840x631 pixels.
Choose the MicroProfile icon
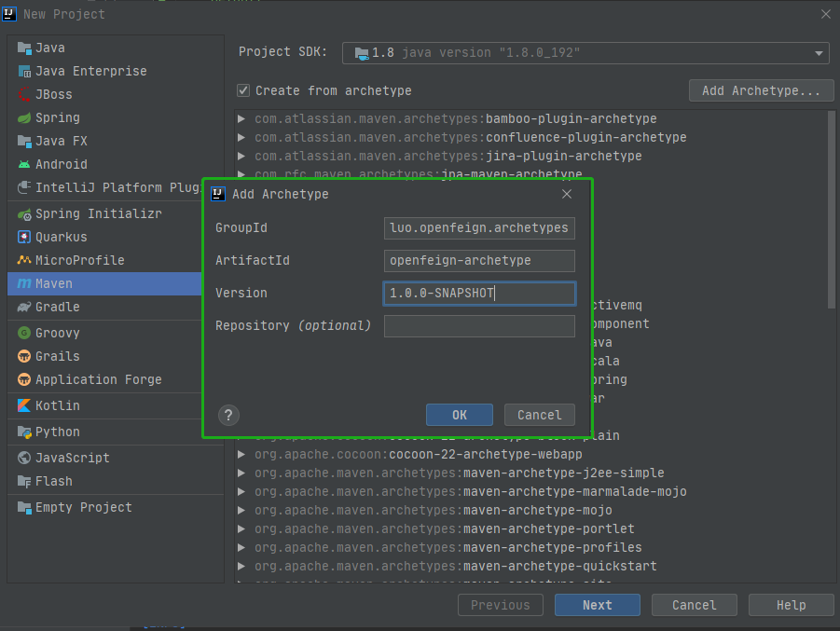[24, 260]
